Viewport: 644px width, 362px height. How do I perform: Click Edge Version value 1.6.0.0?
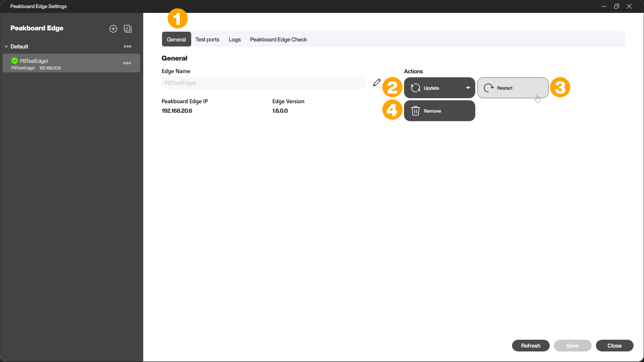[x=280, y=111]
